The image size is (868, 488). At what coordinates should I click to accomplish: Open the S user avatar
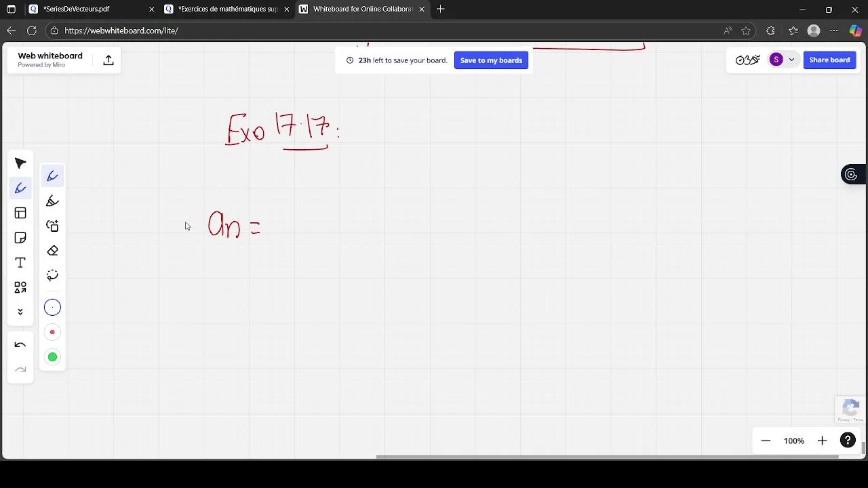[x=776, y=60]
